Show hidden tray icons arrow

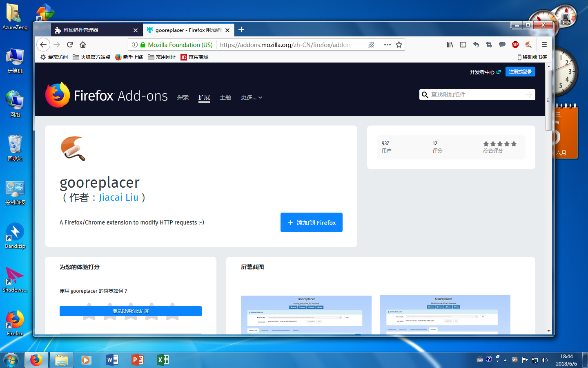505,360
